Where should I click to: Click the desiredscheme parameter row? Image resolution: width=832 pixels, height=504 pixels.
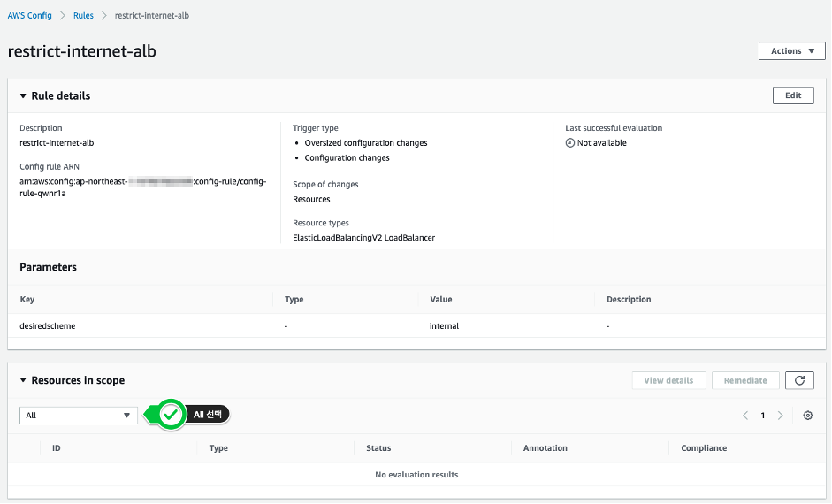48,326
